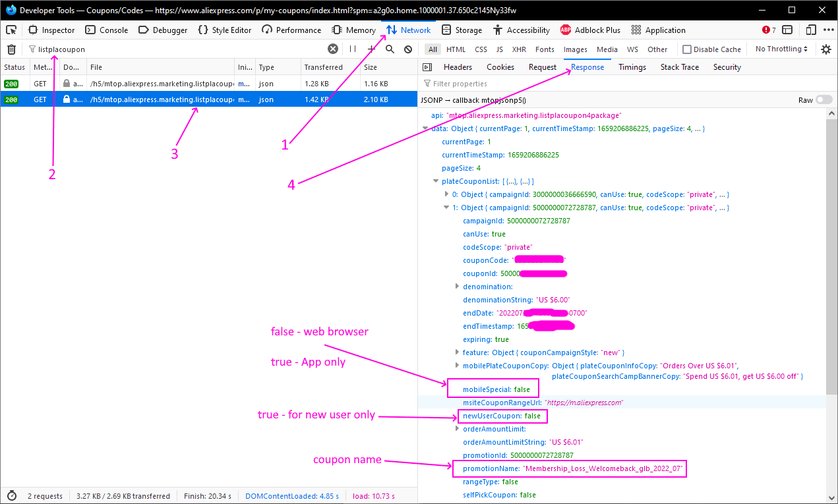Sort requests by File column
Image resolution: width=838 pixels, height=504 pixels.
point(161,67)
